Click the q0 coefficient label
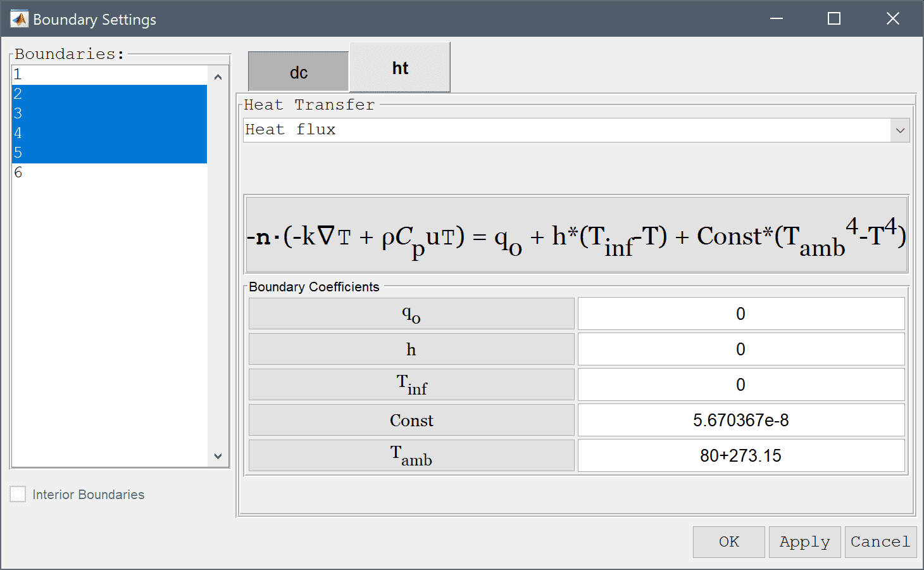The width and height of the screenshot is (924, 570). click(x=411, y=313)
